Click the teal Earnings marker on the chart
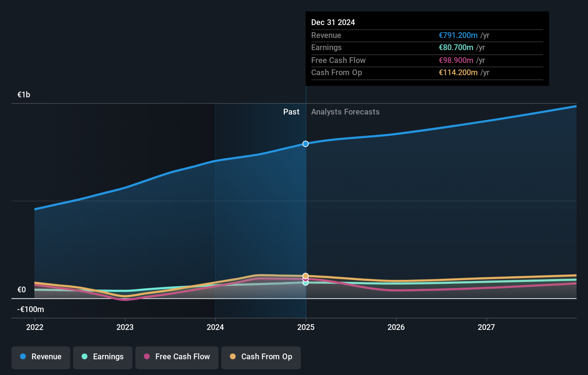 coord(305,283)
